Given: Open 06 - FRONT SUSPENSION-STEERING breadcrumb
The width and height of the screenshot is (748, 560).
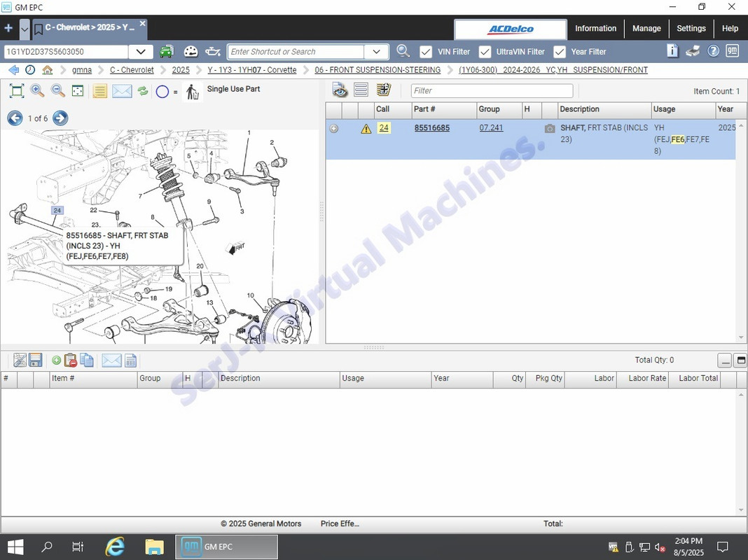Looking at the screenshot, I should coord(378,70).
